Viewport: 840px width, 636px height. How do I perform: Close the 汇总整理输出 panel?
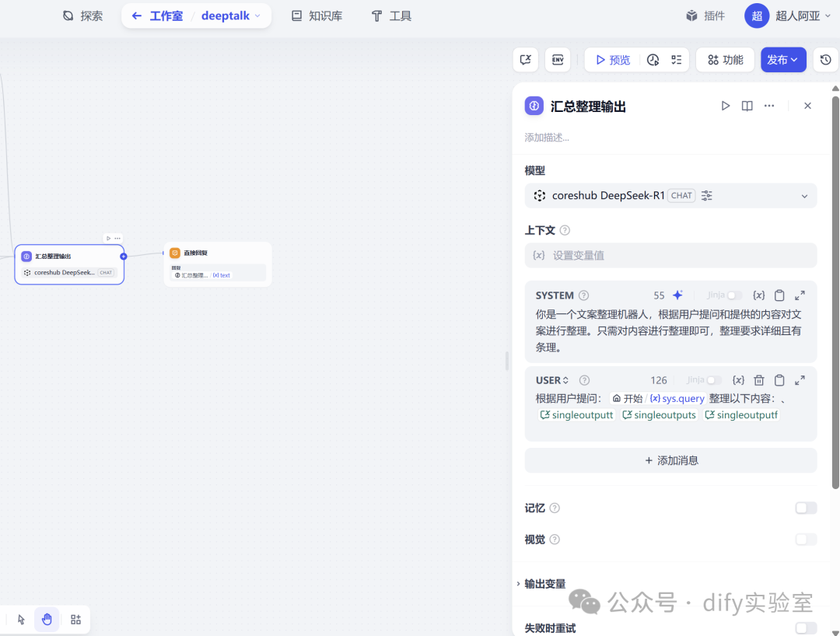pyautogui.click(x=807, y=106)
